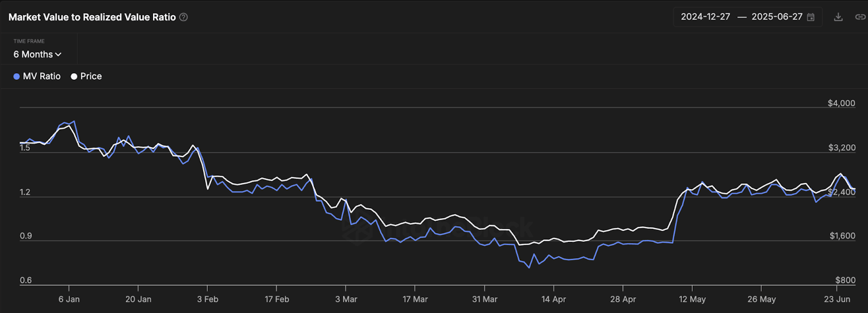The height and width of the screenshot is (313, 868).
Task: Click the 12 May date axis label
Action: 692,299
